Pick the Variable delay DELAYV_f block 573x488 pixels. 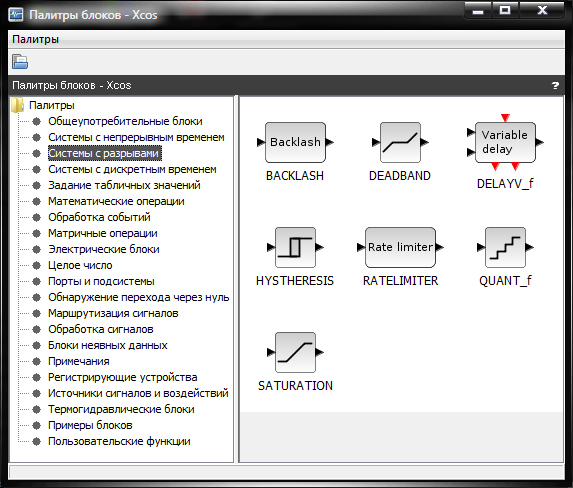(505, 143)
